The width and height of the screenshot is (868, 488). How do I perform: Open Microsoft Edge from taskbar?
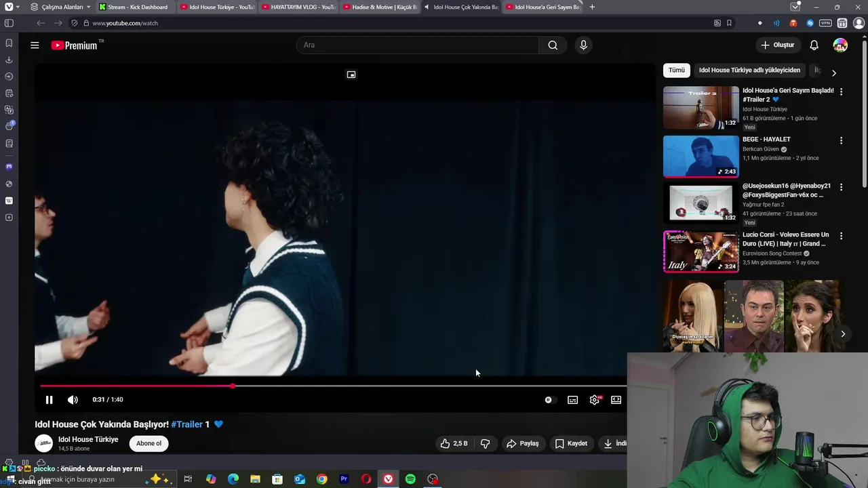pos(233,479)
